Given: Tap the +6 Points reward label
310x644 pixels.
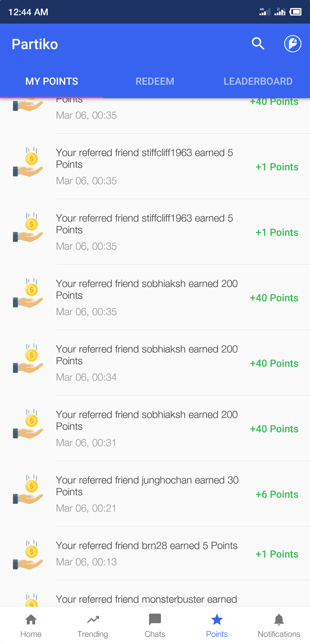Looking at the screenshot, I should 277,494.
